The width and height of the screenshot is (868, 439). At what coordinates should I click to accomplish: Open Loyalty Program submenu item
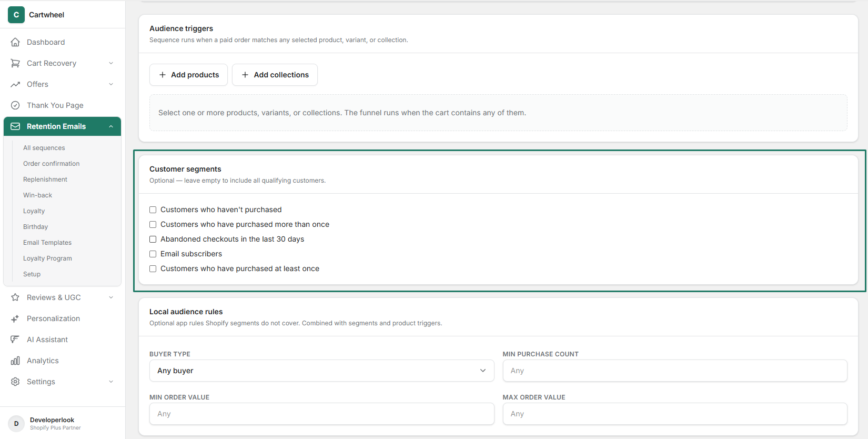(47, 258)
